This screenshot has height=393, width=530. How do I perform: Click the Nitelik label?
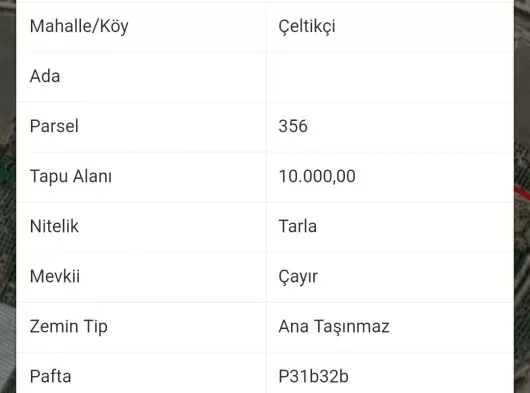54,226
